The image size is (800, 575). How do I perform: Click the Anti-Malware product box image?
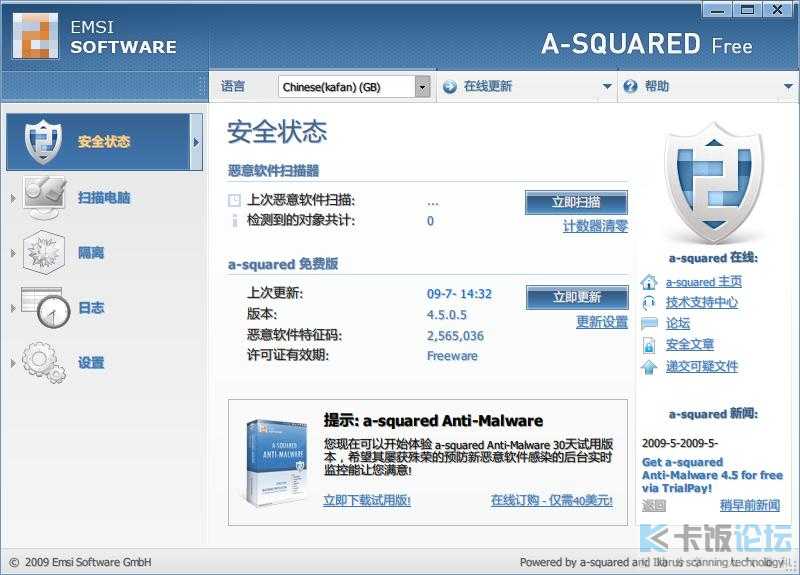pos(276,462)
